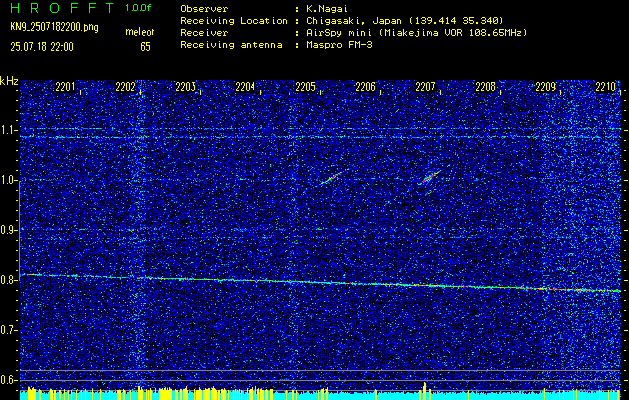This screenshot has width=629, height=400.
Task: Click the meteor count value 65
Action: (x=145, y=47)
